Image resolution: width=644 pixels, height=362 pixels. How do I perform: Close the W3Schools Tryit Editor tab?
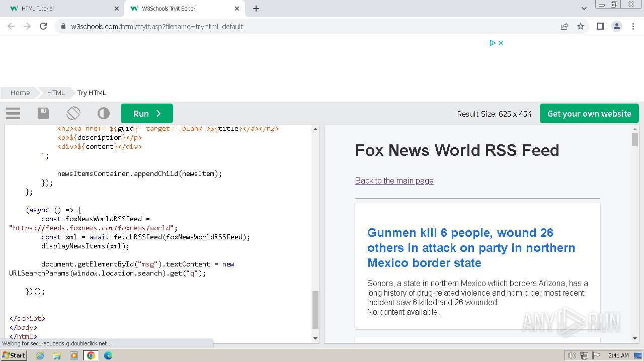coord(237,9)
